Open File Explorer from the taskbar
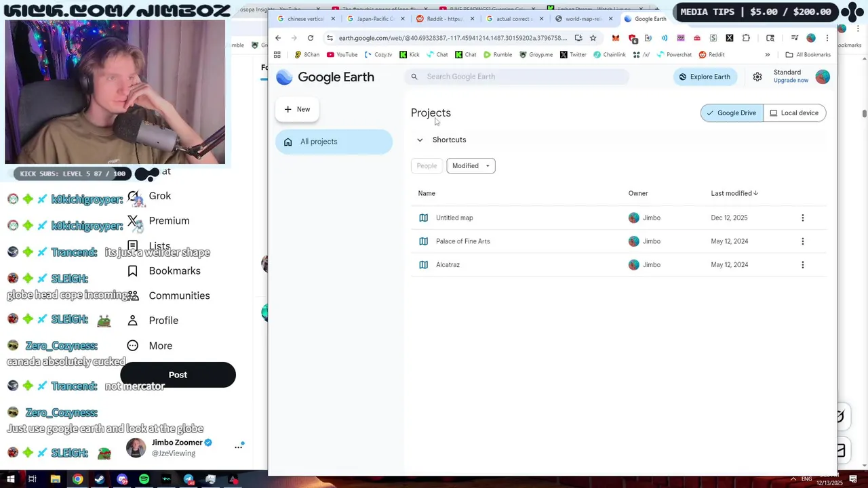Image resolution: width=868 pixels, height=488 pixels. [x=56, y=479]
